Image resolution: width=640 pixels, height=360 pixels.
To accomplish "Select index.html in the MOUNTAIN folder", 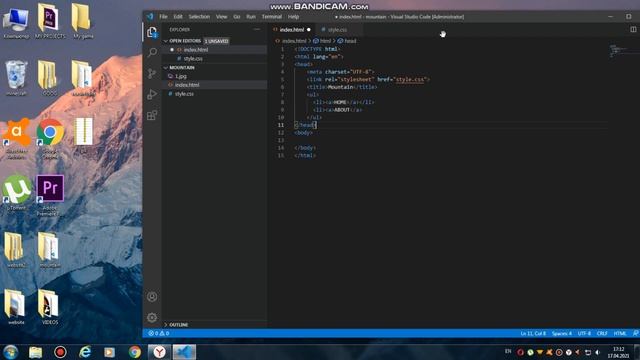I will [x=187, y=85].
